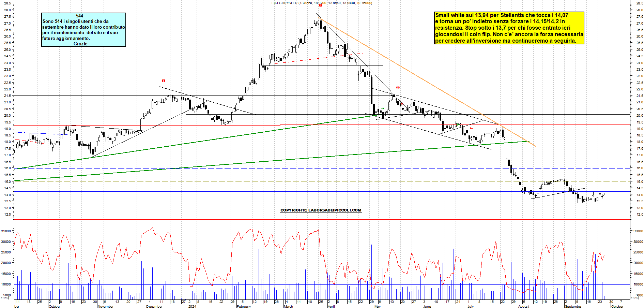Click the 'May' label on the time axis
The width and height of the screenshot is (644, 308).
(378, 306)
